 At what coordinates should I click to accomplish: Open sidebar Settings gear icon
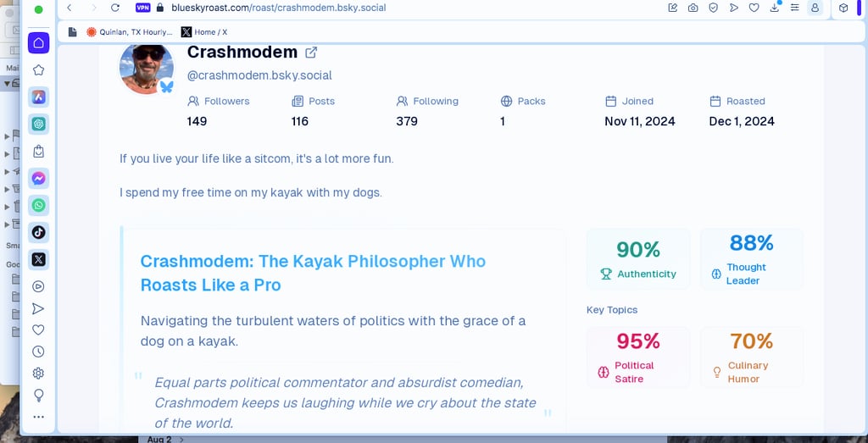coord(38,374)
